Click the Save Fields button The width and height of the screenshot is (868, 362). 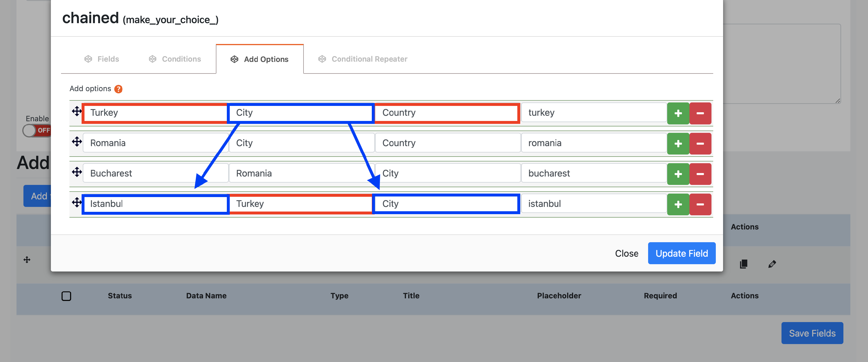coord(812,333)
